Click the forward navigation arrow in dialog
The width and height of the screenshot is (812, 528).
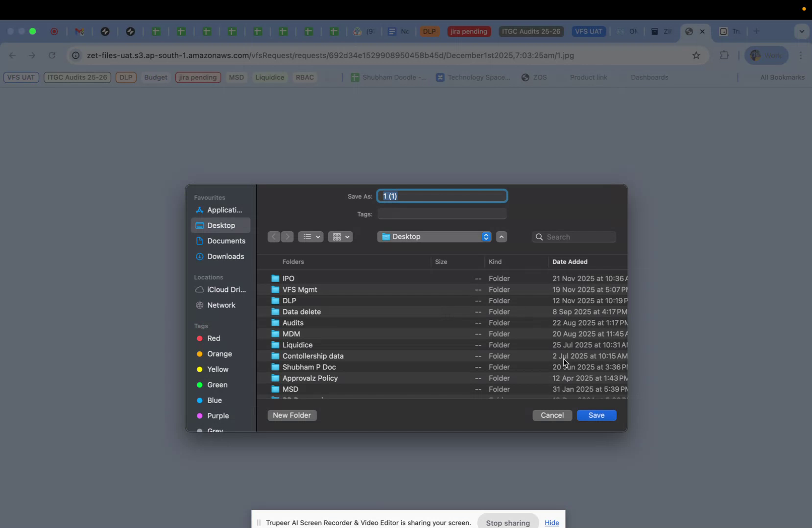288,237
